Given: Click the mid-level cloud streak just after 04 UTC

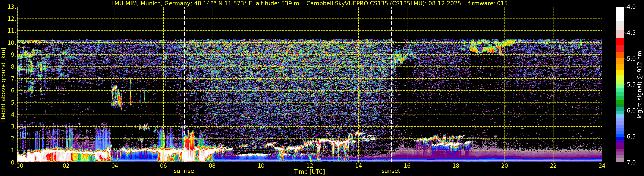Looking at the screenshot, I should point(116,97).
